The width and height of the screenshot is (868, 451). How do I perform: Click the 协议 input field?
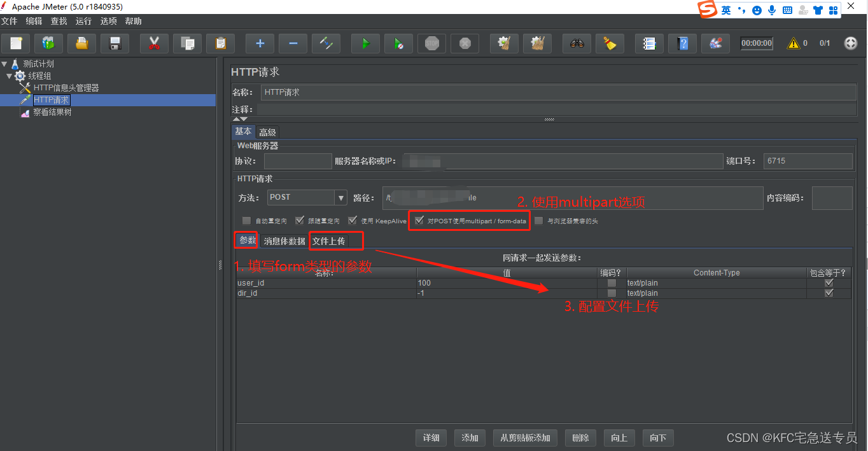click(x=297, y=161)
